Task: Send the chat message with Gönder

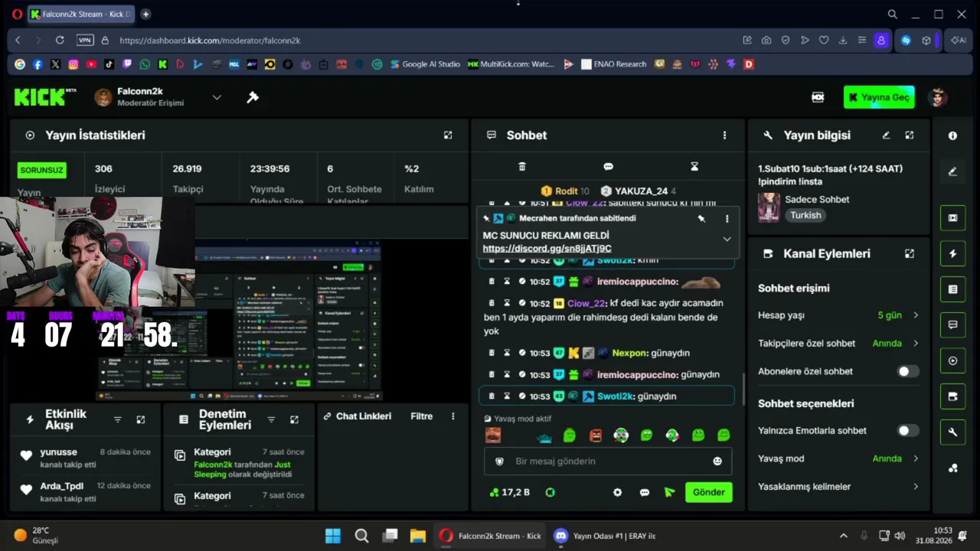Action: [708, 492]
